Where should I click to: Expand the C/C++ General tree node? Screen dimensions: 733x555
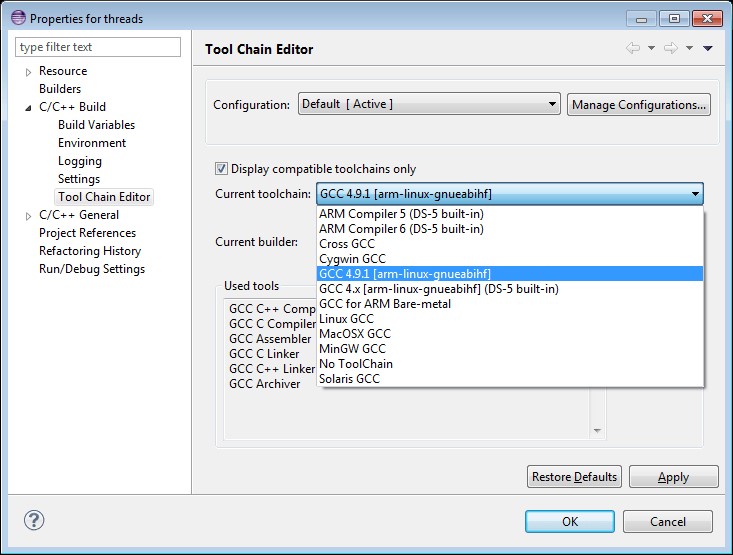[x=28, y=216]
